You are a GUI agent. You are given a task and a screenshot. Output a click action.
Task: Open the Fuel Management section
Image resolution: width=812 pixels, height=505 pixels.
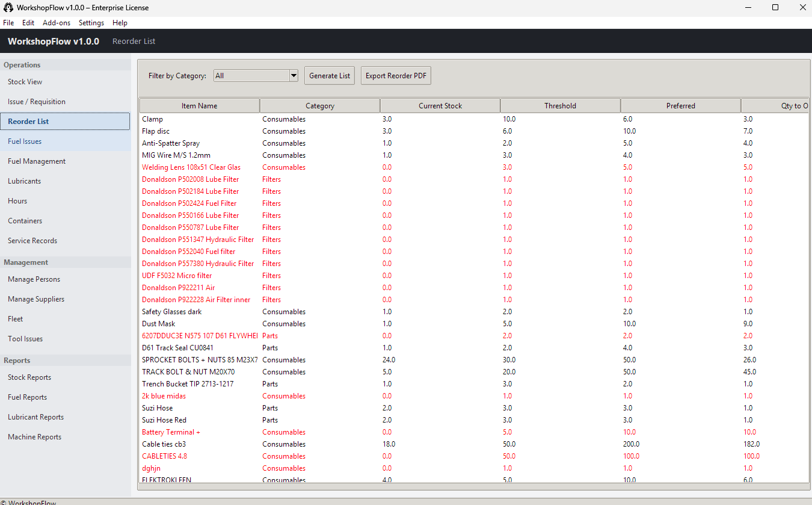[x=37, y=161]
